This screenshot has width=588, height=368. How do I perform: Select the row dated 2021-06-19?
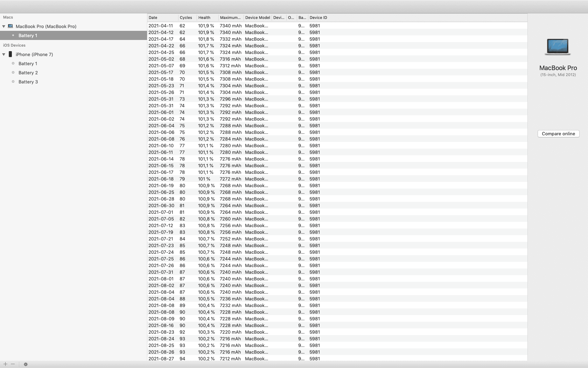coord(337,185)
